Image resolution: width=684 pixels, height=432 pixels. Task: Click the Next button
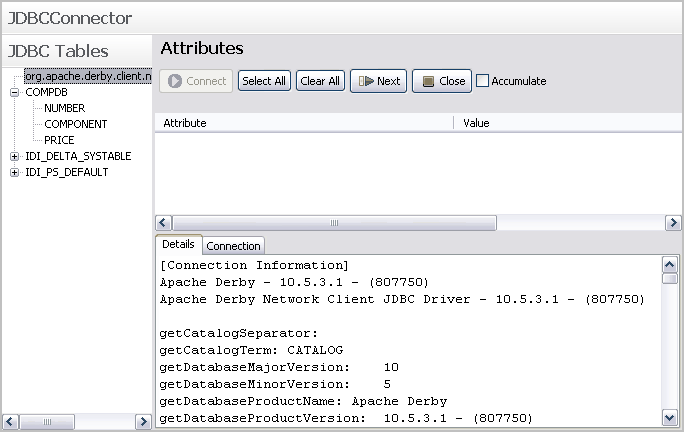pyautogui.click(x=379, y=81)
